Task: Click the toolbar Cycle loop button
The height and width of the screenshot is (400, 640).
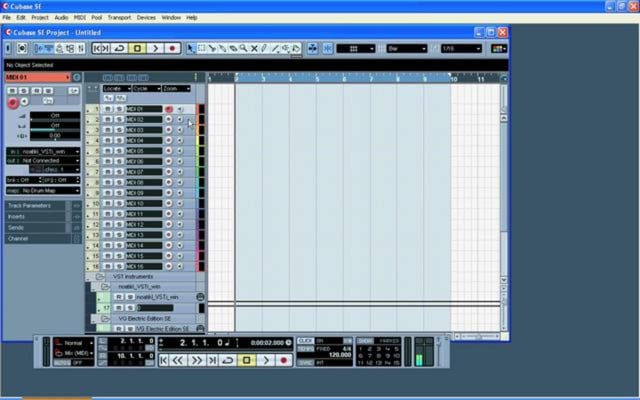Action: [x=120, y=49]
